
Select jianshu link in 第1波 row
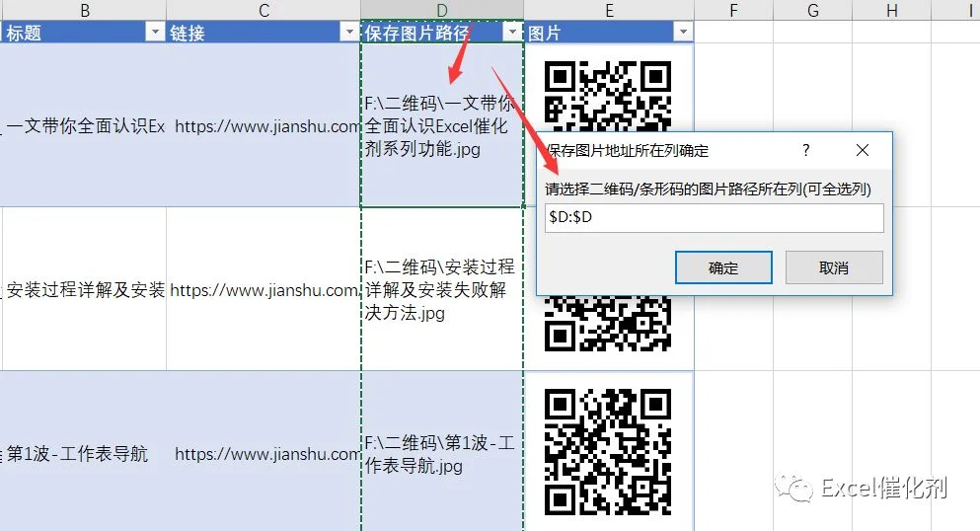pos(264,453)
